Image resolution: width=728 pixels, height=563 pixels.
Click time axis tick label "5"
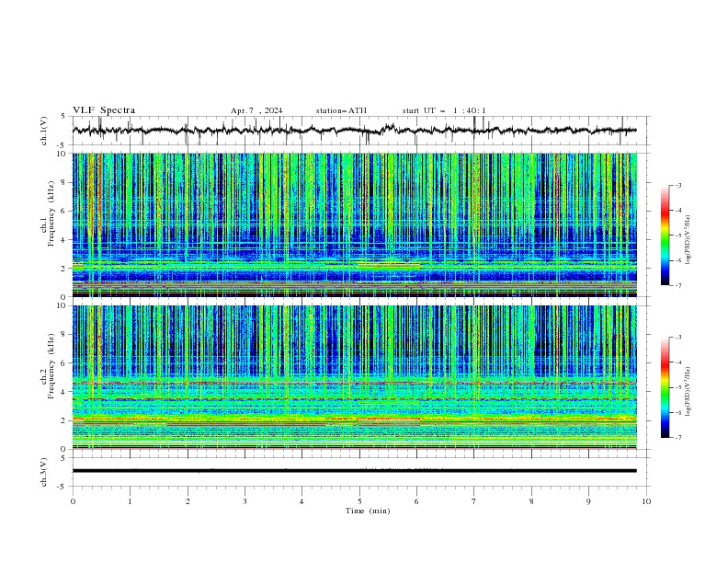359,501
